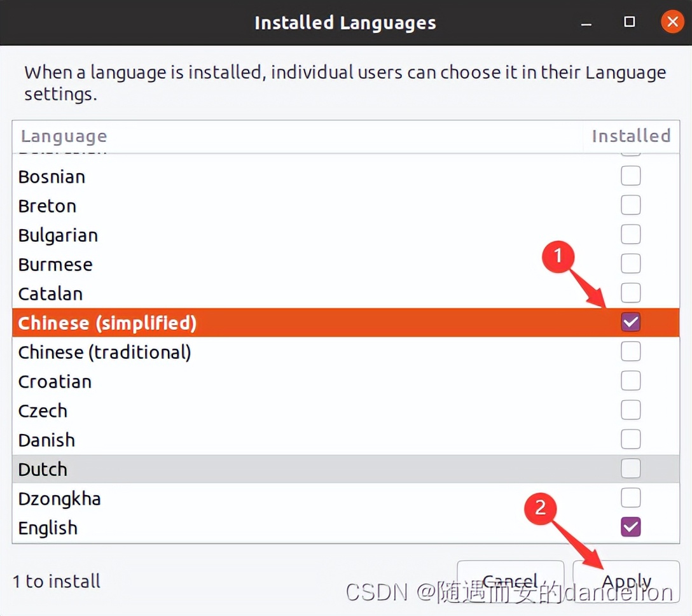Screen dimensions: 692x616
Task: Check the Bulgarian installed checkbox
Action: tap(630, 234)
